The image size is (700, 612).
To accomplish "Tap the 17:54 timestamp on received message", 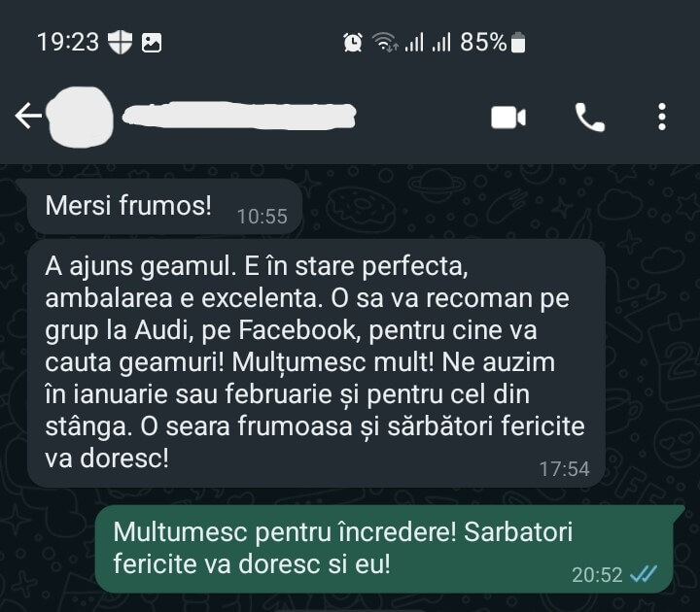I will [x=564, y=469].
